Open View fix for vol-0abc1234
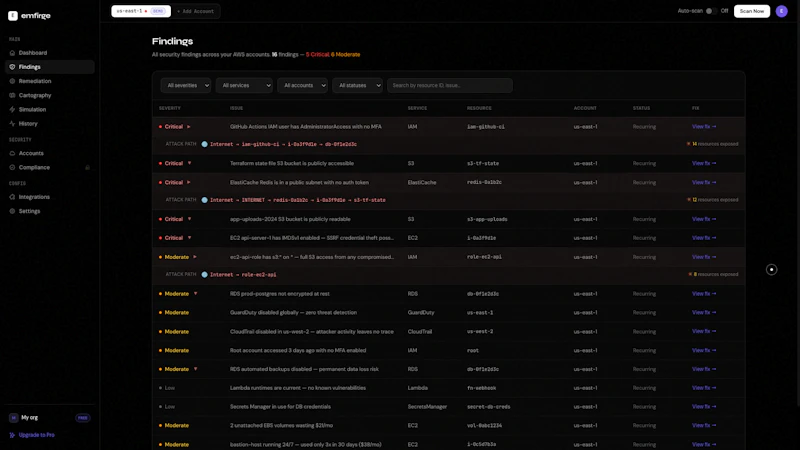 tap(704, 425)
